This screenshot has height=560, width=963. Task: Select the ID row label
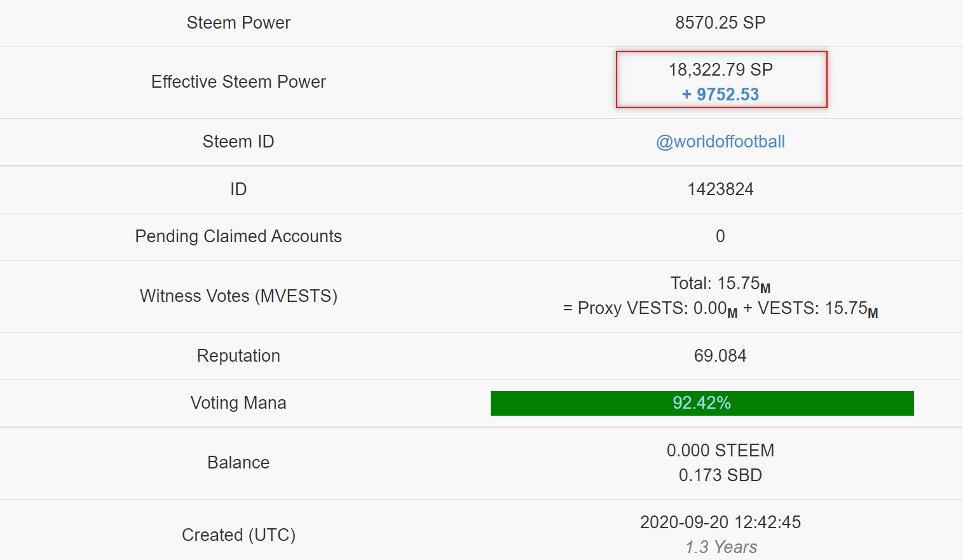[x=238, y=189]
